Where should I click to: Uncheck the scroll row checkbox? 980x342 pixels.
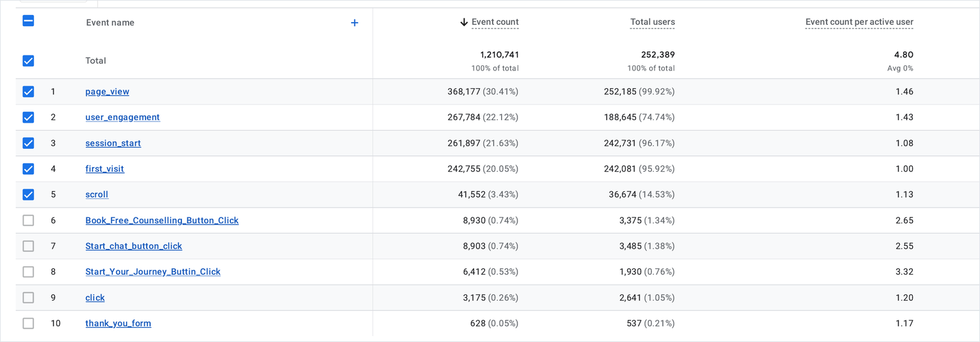pyautogui.click(x=28, y=194)
